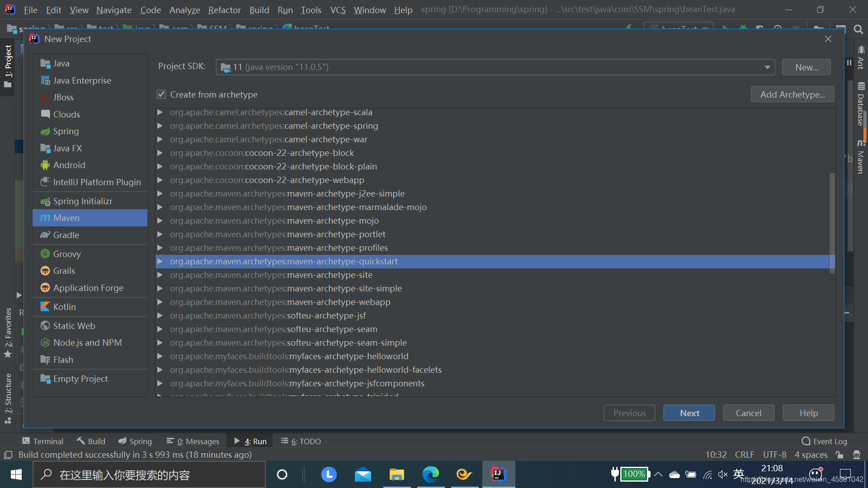This screenshot has width=868, height=488.
Task: Choose IntelliJ Platform Plugin type
Action: pyautogui.click(x=90, y=182)
